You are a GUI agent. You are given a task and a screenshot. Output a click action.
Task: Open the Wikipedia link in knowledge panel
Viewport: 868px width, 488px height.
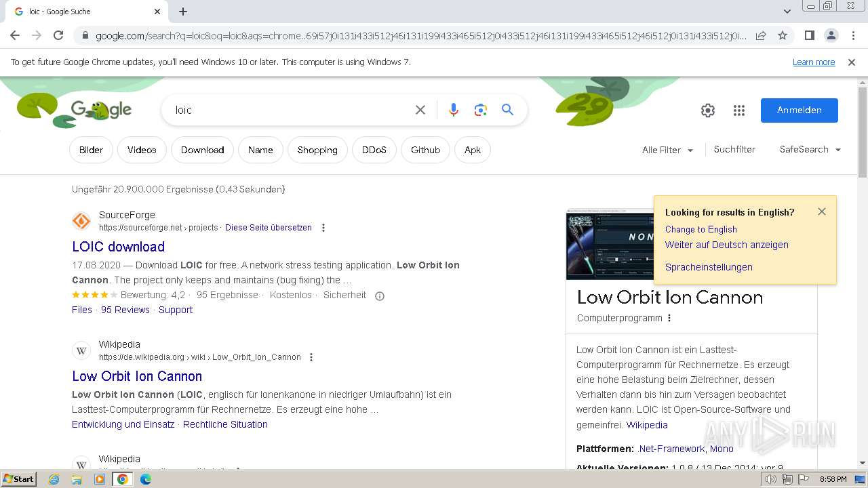647,425
